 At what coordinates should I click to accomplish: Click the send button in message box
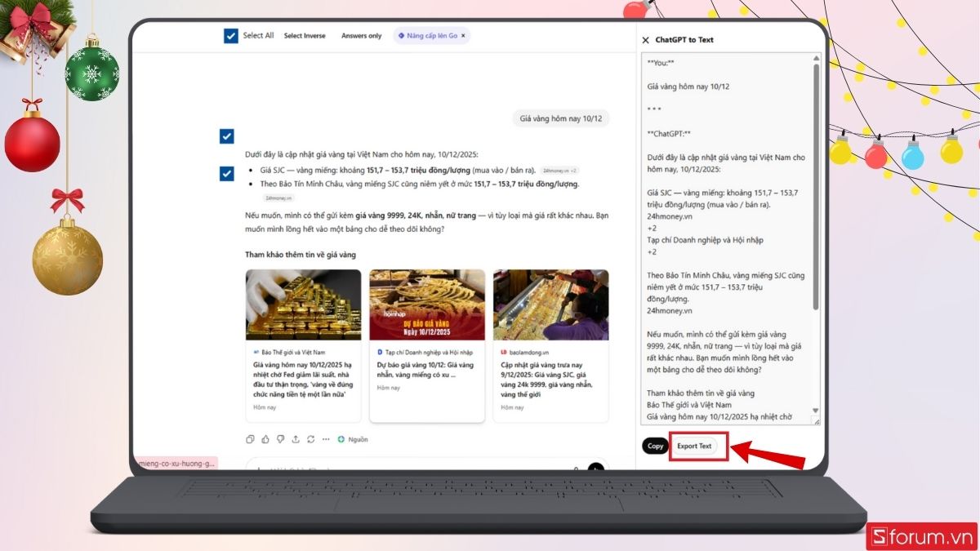tap(596, 468)
